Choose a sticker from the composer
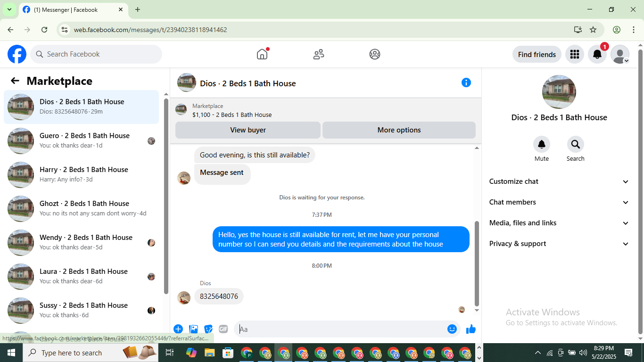 tap(208, 329)
